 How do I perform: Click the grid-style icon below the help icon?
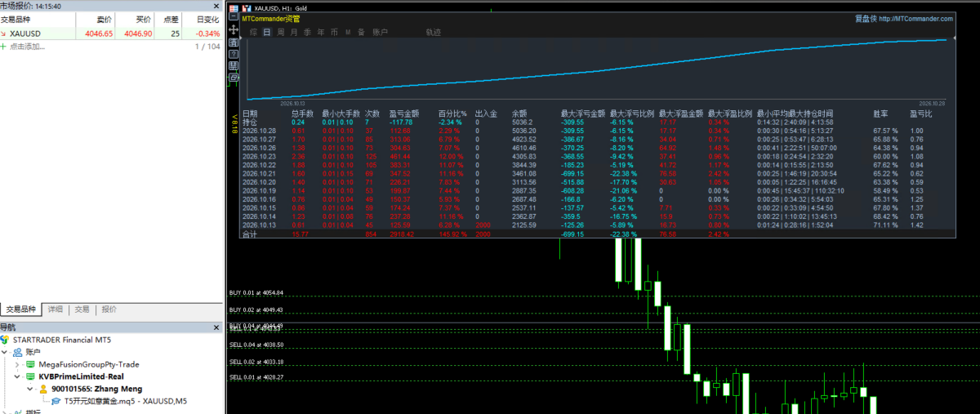[234, 65]
